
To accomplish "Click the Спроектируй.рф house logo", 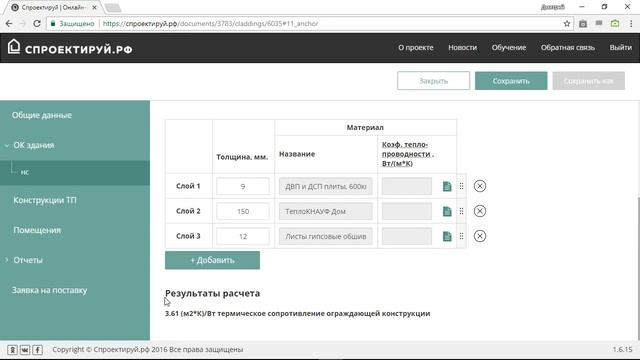I will [x=14, y=47].
